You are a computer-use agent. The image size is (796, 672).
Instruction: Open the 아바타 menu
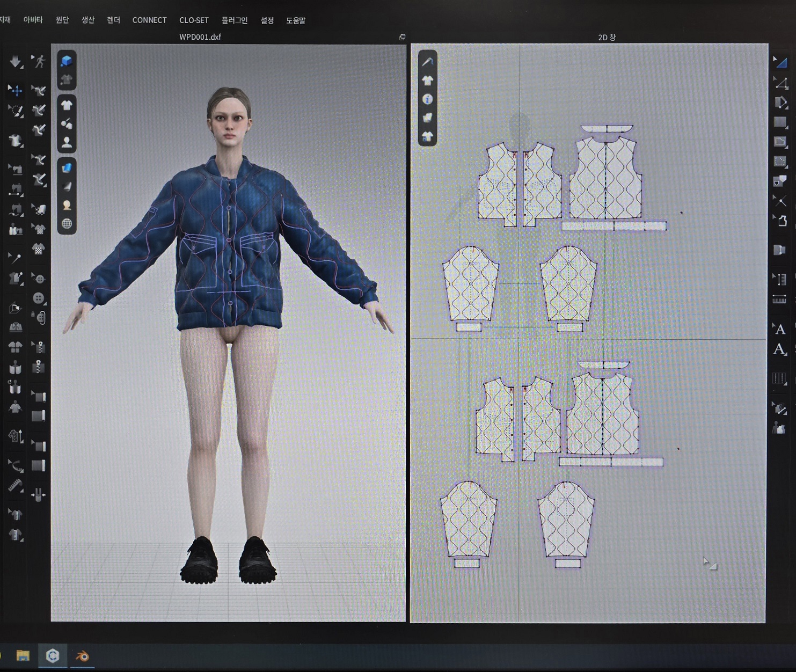pos(33,20)
